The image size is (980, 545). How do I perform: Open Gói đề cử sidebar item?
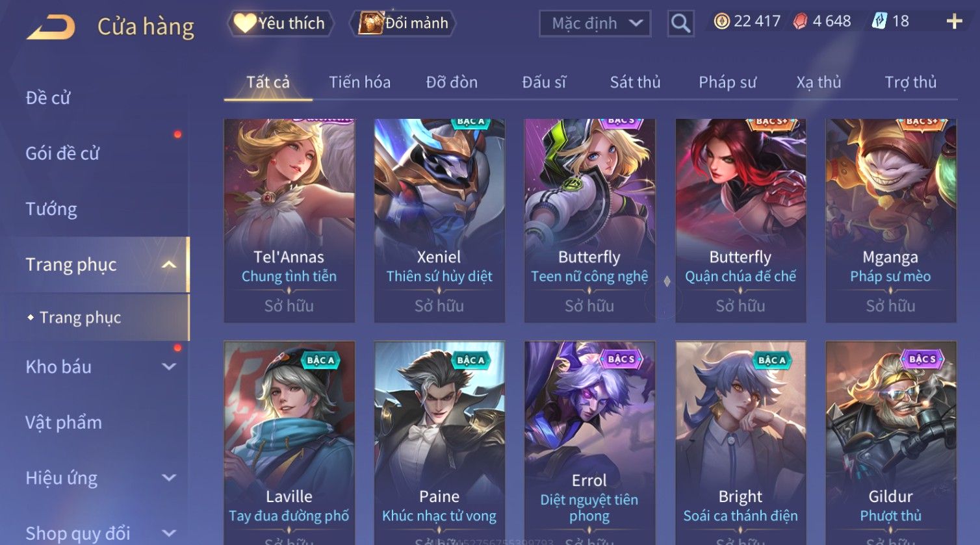(x=62, y=153)
